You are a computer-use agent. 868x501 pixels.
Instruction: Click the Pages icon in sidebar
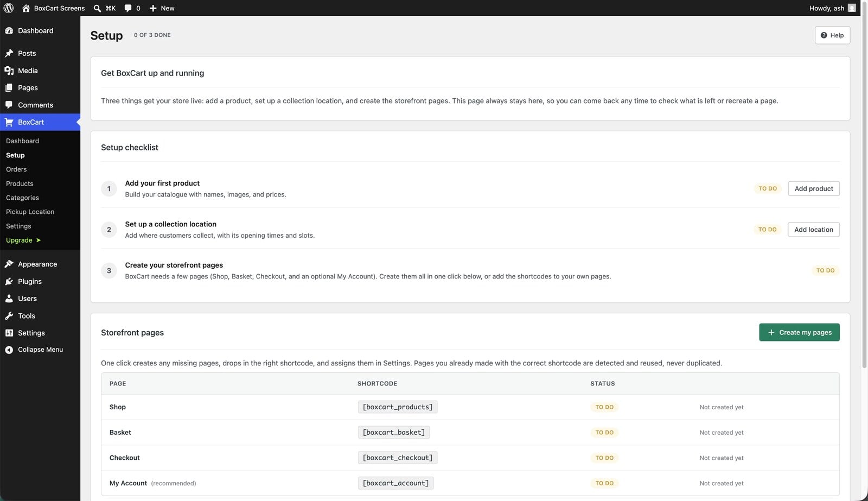coord(9,88)
